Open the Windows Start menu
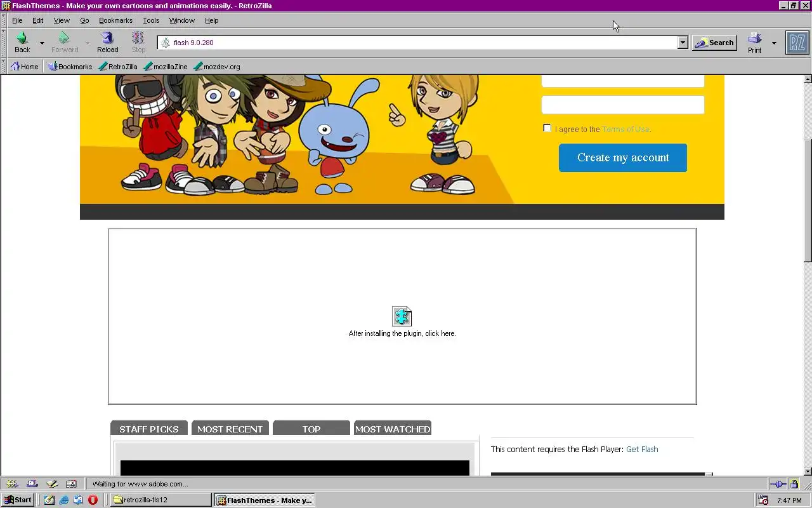Image resolution: width=812 pixels, height=508 pixels. click(18, 500)
